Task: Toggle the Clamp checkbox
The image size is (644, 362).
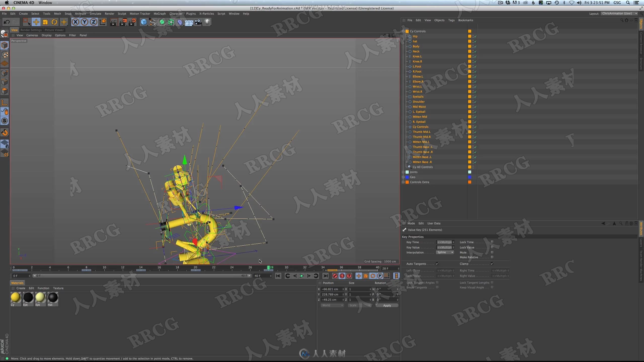Action: (x=492, y=263)
